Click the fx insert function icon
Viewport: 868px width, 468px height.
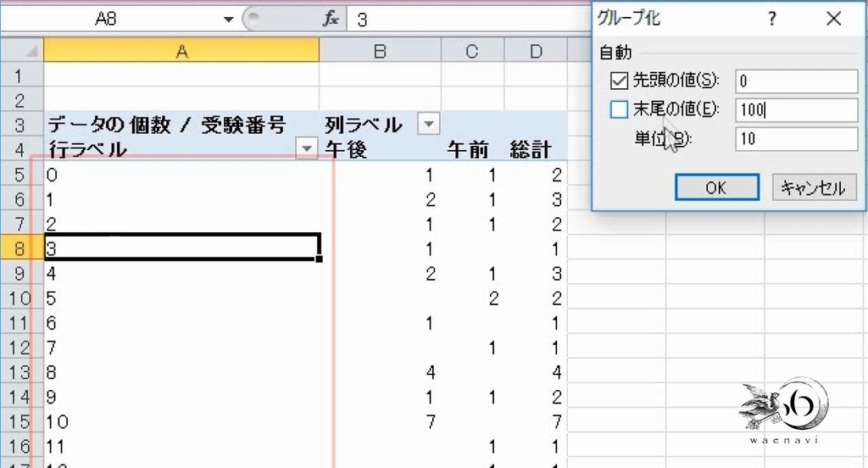point(331,19)
